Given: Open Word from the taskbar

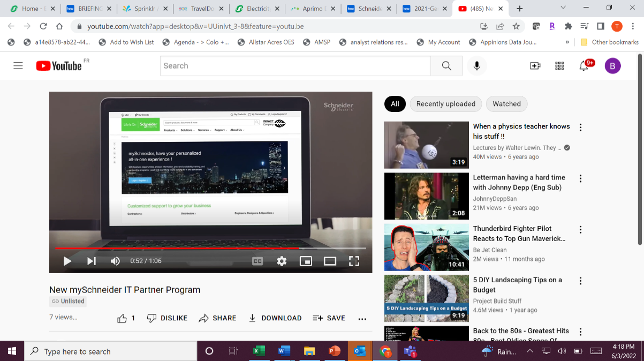Looking at the screenshot, I should (284, 351).
